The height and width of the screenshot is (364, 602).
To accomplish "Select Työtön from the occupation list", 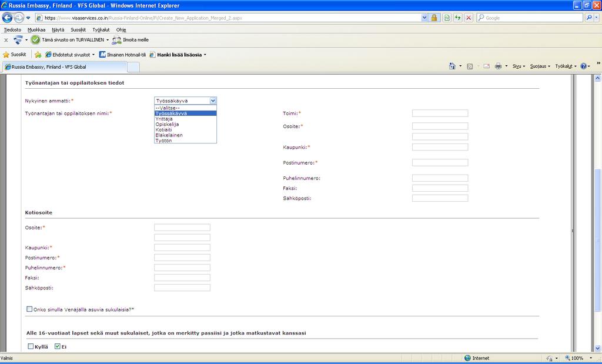I will click(185, 141).
